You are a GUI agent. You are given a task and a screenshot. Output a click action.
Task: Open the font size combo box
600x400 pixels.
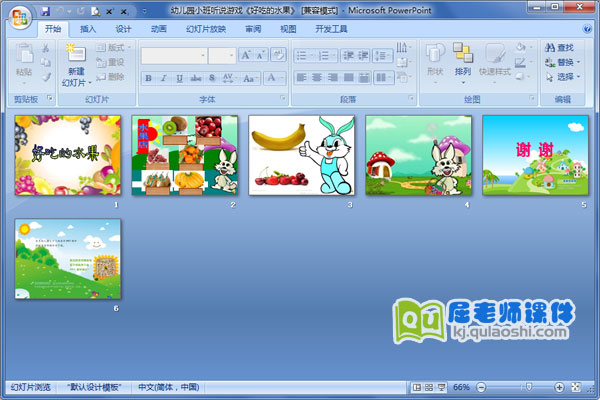click(x=222, y=56)
